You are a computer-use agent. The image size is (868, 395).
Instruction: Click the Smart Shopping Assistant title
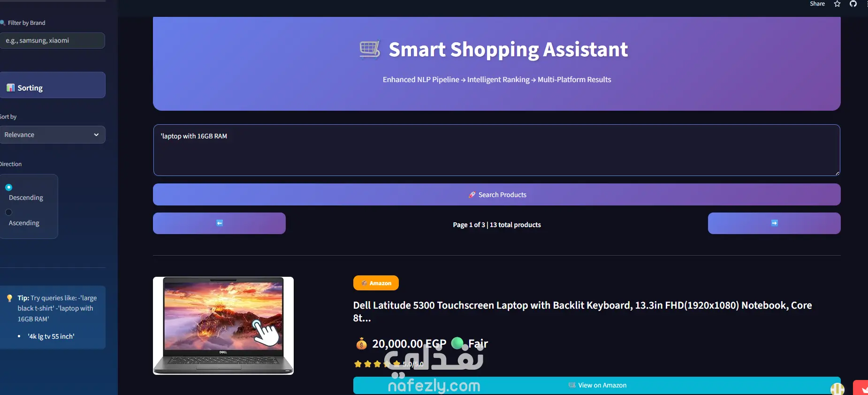click(508, 49)
